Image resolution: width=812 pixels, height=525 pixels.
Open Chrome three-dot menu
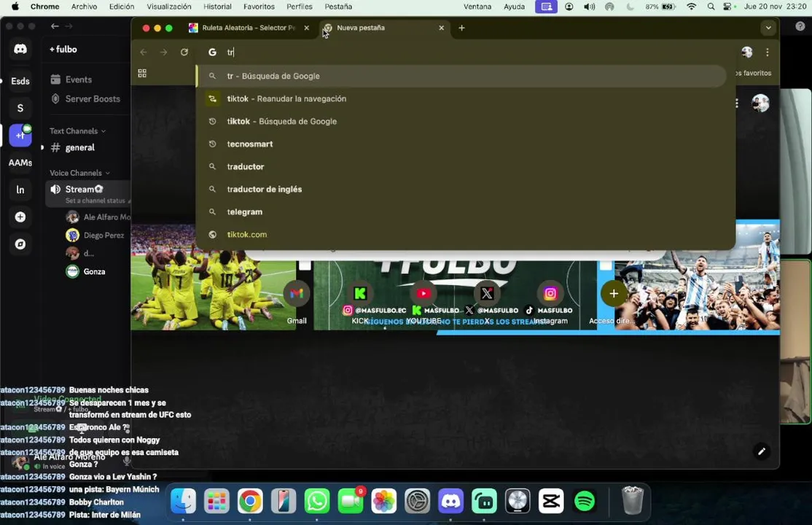(x=767, y=52)
